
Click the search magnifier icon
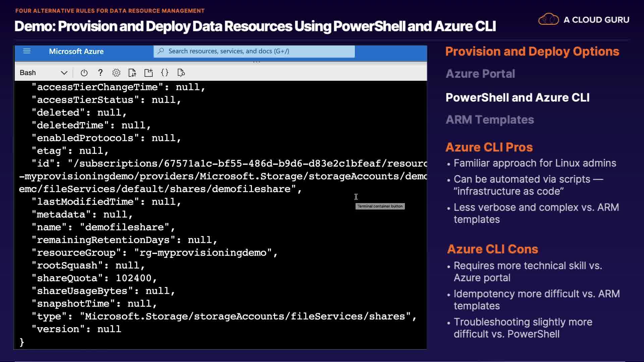[161, 51]
